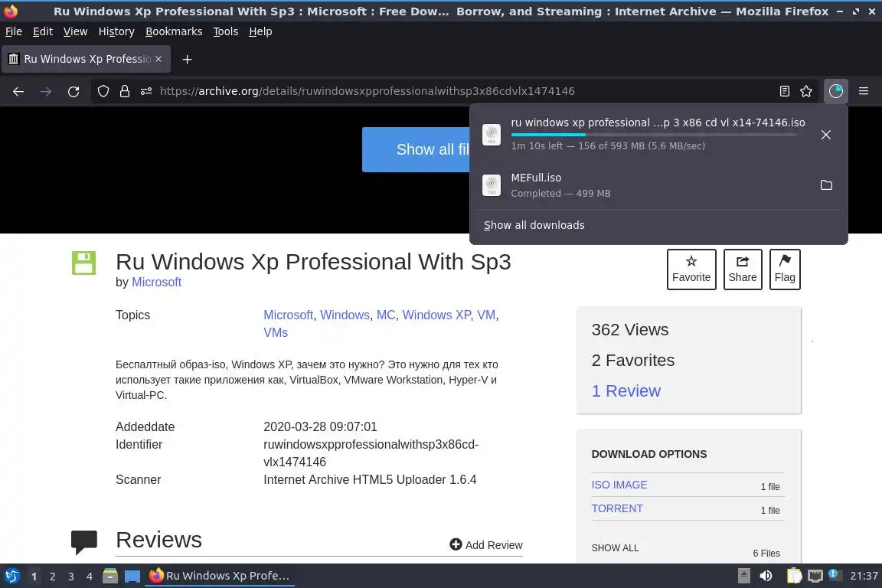Open the 1 Review link
Viewport: 882px width, 588px height.
tap(626, 391)
